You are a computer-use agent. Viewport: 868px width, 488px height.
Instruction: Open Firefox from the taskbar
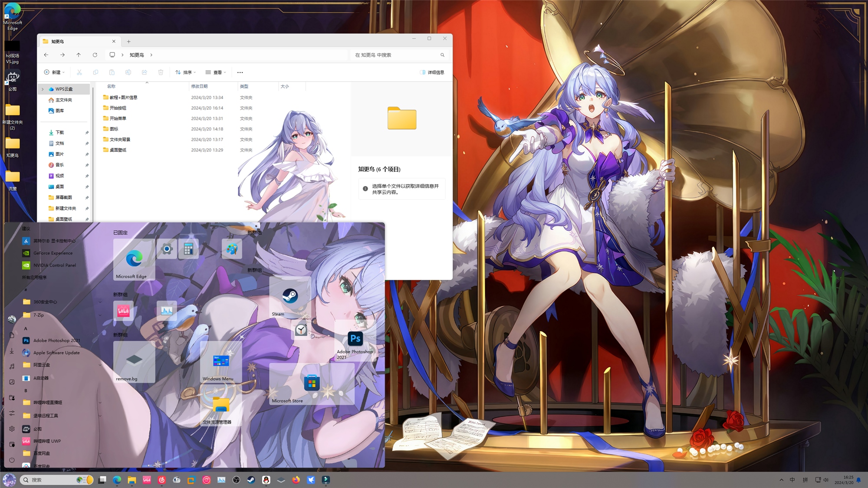(x=296, y=480)
